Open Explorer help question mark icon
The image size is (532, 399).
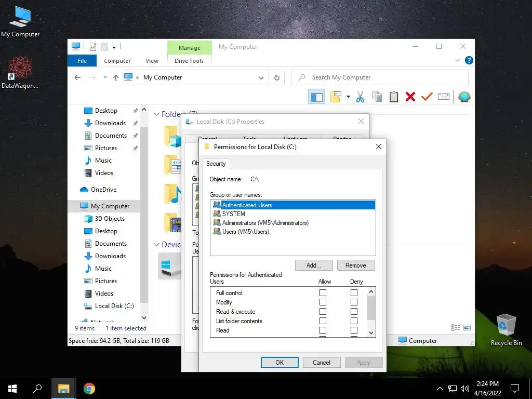469,60
